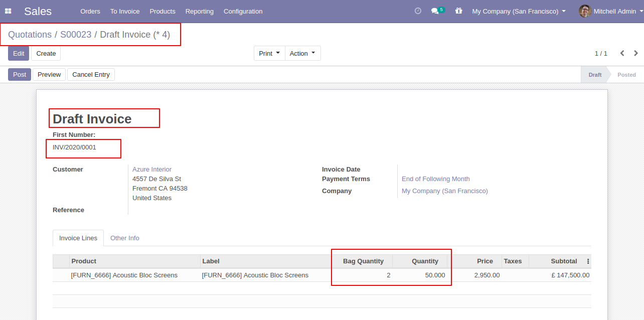Go to previous record arrow
Image resolution: width=644 pixels, height=320 pixels.
coord(622,53)
